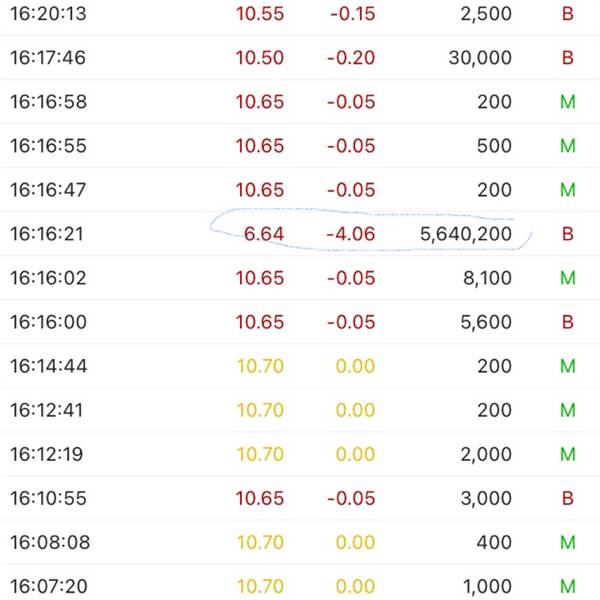Click the green M flag at 16:07:20
Viewport: 600px width, 600px height.
tap(567, 586)
